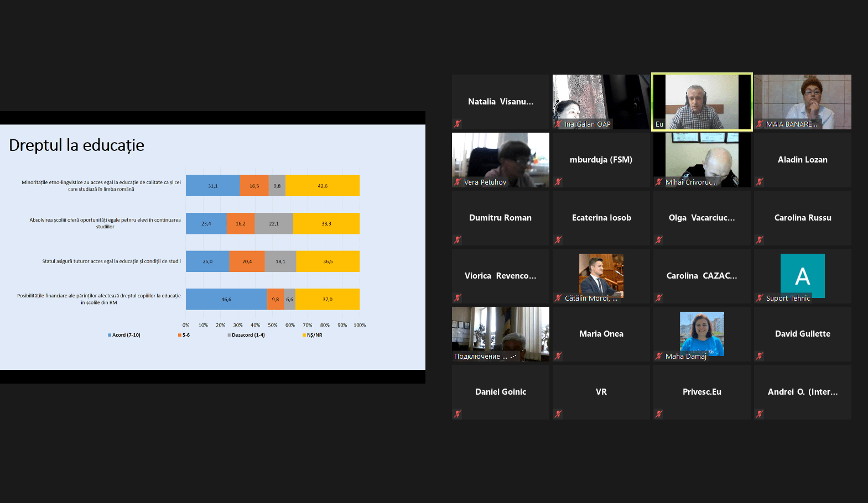Click the 'Ecaterina Iosob' participant name

point(601,218)
